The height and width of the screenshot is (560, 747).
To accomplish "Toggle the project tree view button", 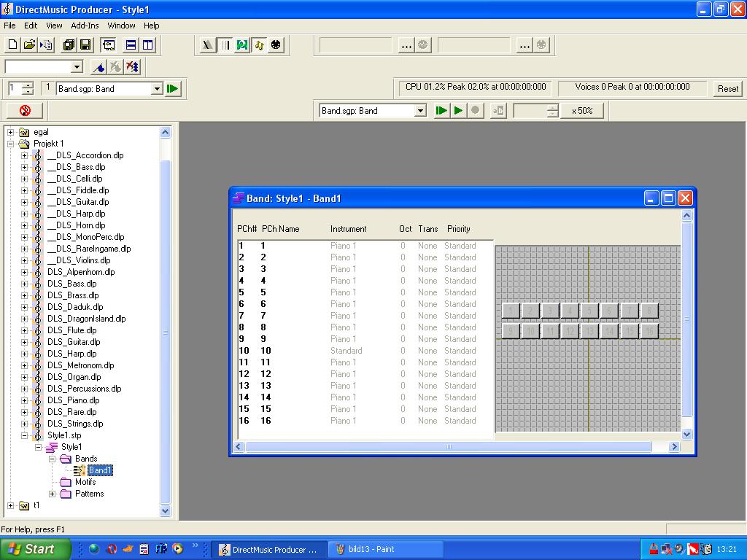I will (x=108, y=45).
